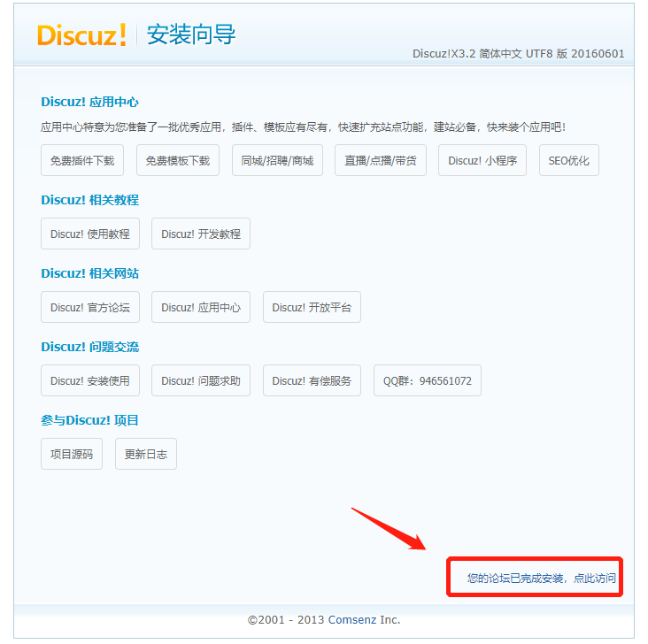Image resolution: width=648 pixels, height=644 pixels.
Task: Click Discuz! 相关教程 heading
Action: click(x=89, y=200)
